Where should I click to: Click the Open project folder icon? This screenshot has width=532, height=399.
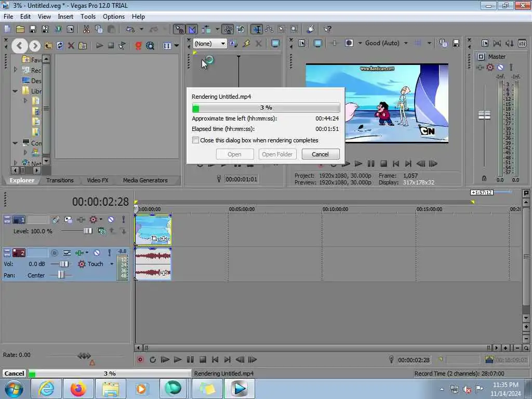click(20, 29)
